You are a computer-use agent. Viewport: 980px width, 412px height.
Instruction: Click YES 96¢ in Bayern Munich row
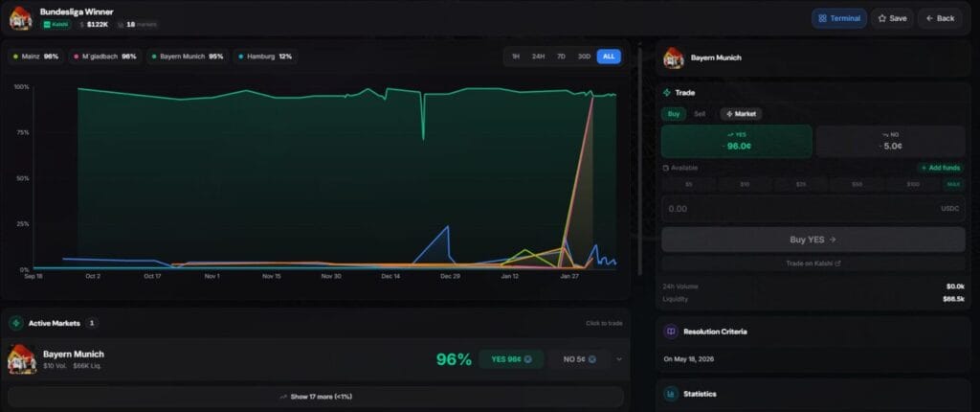pyautogui.click(x=511, y=359)
